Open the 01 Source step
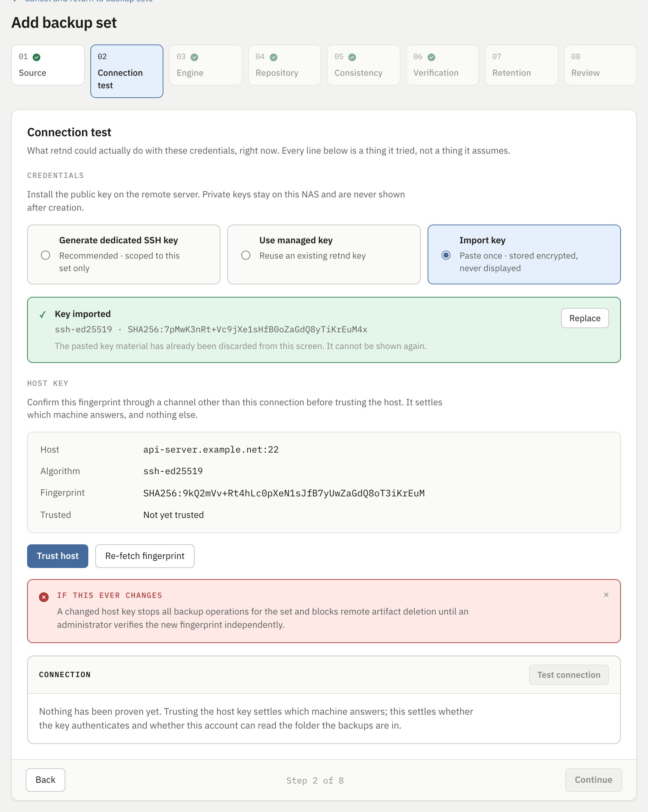 48,65
